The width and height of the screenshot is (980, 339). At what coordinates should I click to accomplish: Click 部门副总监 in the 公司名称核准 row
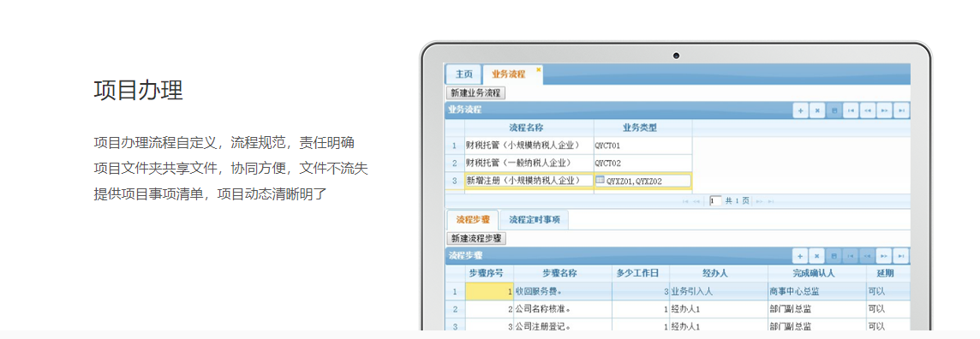coord(817,308)
